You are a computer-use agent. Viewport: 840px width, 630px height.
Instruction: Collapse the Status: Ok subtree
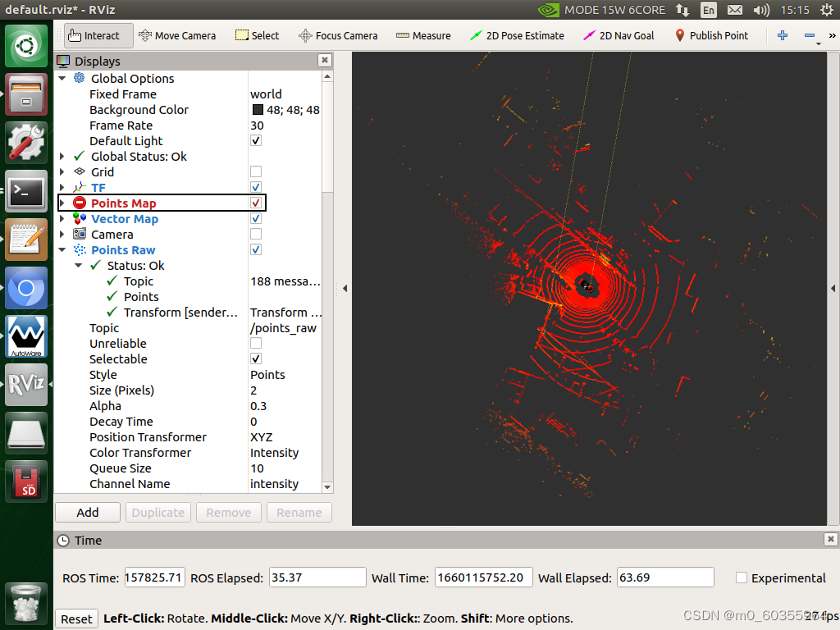(x=78, y=265)
